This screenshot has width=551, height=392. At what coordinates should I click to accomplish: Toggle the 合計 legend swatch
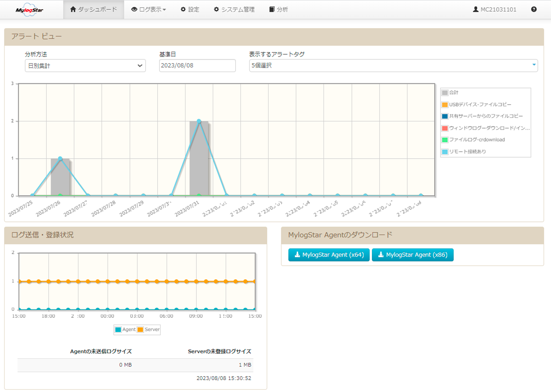point(445,93)
